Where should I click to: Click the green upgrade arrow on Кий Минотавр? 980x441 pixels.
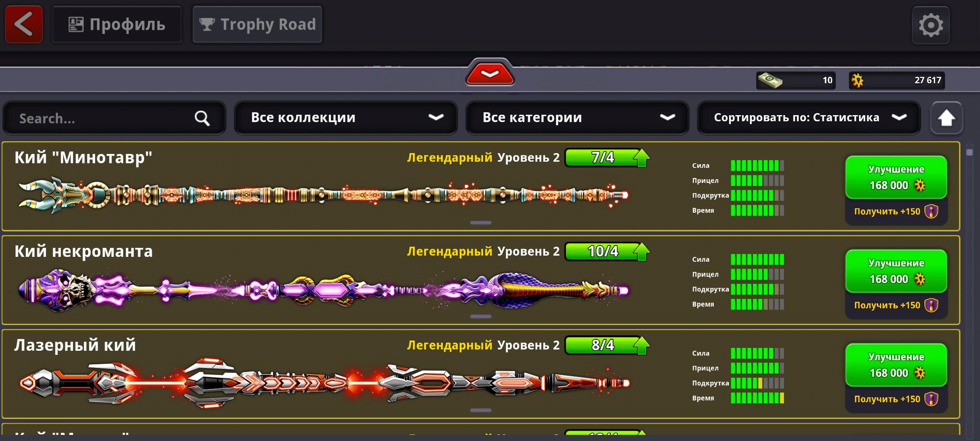point(642,158)
